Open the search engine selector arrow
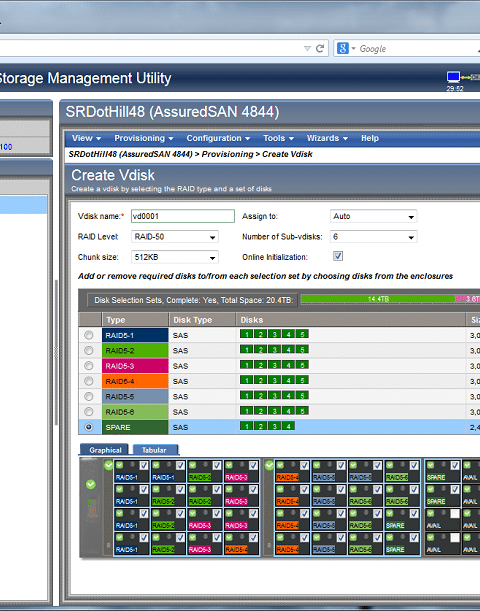Screen dimensions: 480x611 [x=354, y=48]
